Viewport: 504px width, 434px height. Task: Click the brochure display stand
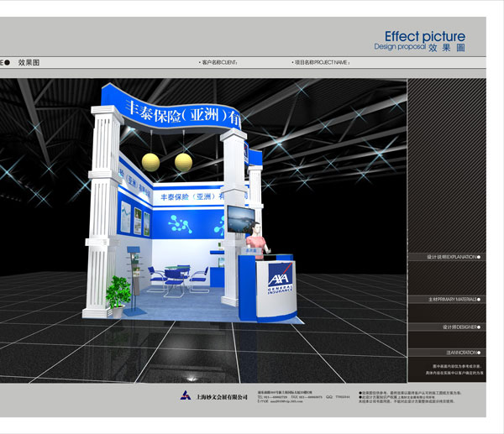tap(134, 280)
